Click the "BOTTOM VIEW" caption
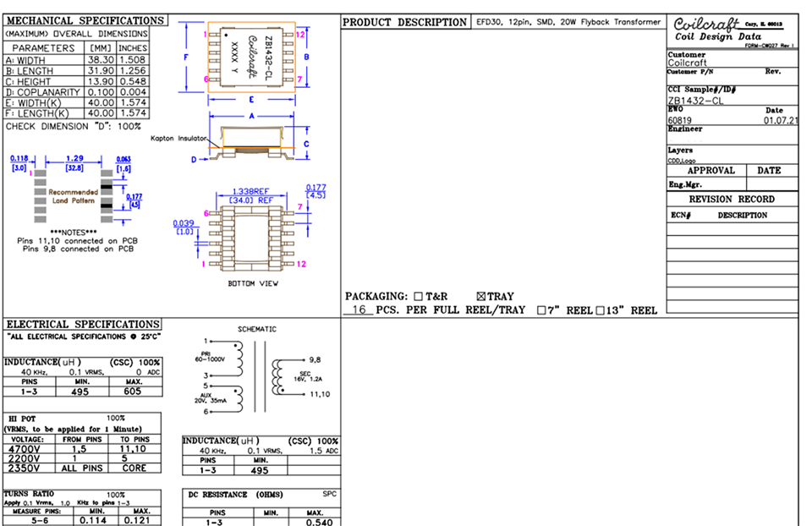The width and height of the screenshot is (812, 526). (x=253, y=283)
